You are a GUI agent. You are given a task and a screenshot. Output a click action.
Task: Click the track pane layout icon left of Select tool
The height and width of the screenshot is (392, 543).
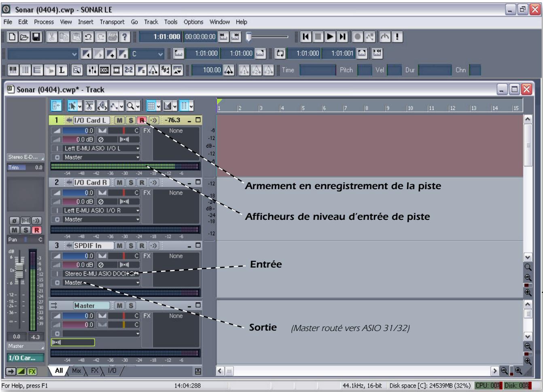(56, 106)
